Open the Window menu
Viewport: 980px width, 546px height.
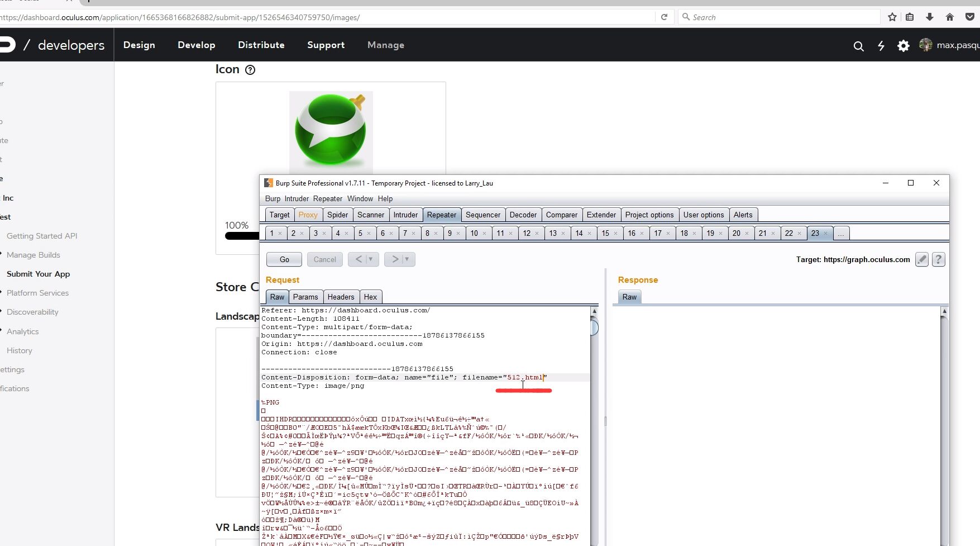pos(360,198)
